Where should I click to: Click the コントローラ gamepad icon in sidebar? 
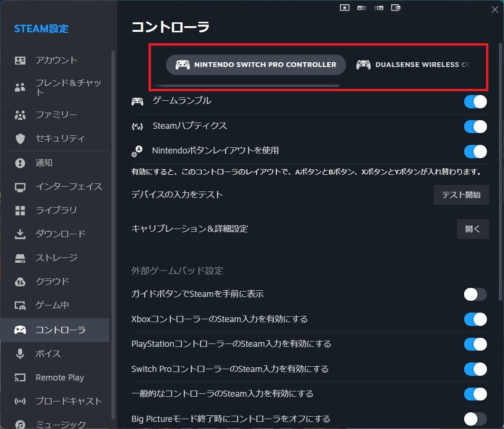pos(20,330)
